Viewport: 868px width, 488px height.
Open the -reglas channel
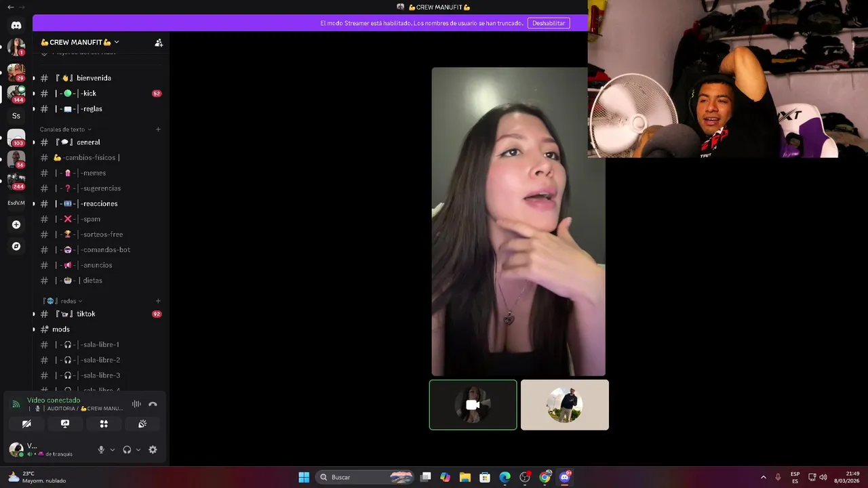[100, 108]
